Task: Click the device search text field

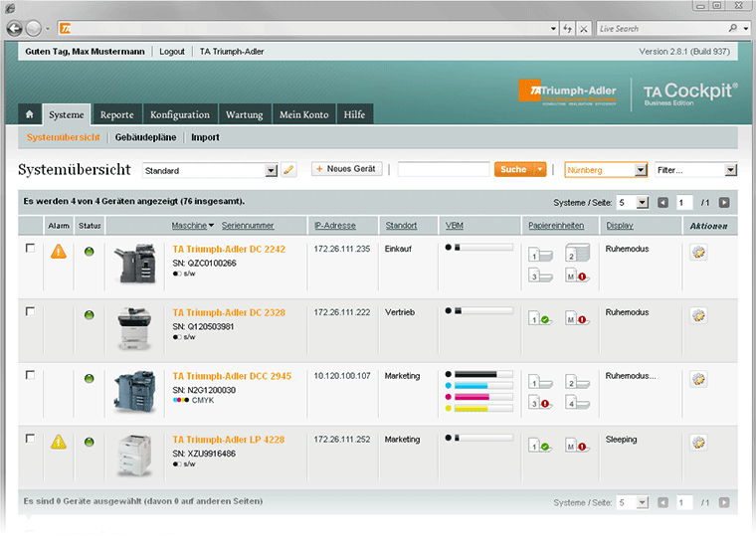Action: (444, 169)
